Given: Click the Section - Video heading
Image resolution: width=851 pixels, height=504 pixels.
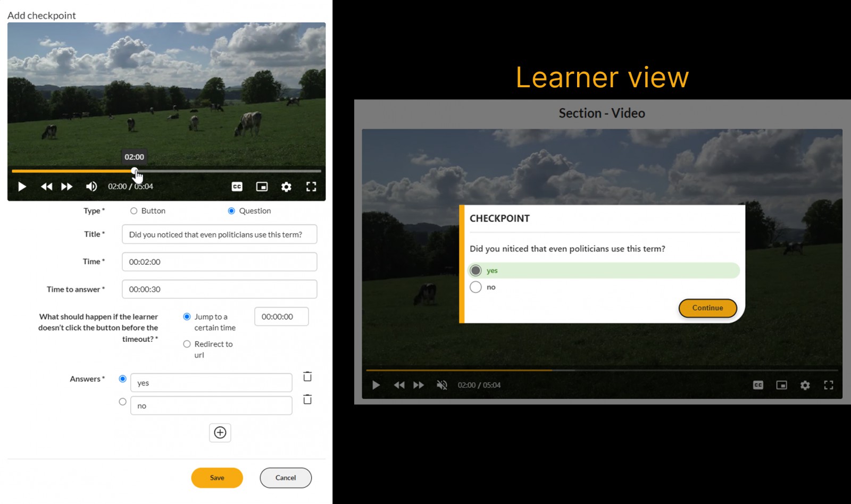Looking at the screenshot, I should (x=602, y=113).
